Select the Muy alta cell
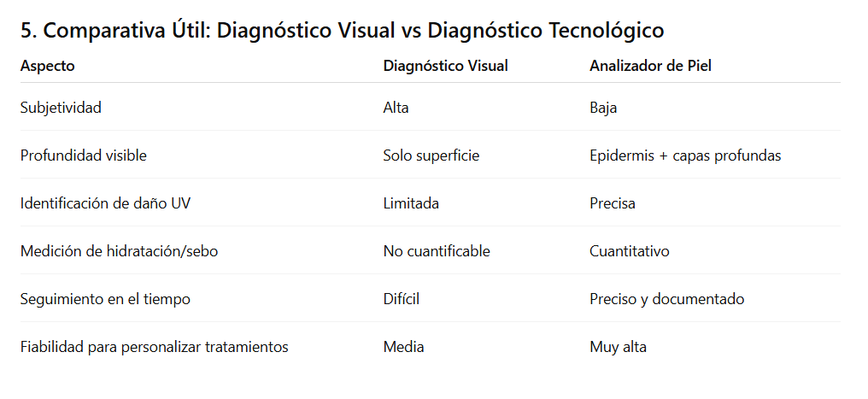868x399 pixels. point(618,347)
